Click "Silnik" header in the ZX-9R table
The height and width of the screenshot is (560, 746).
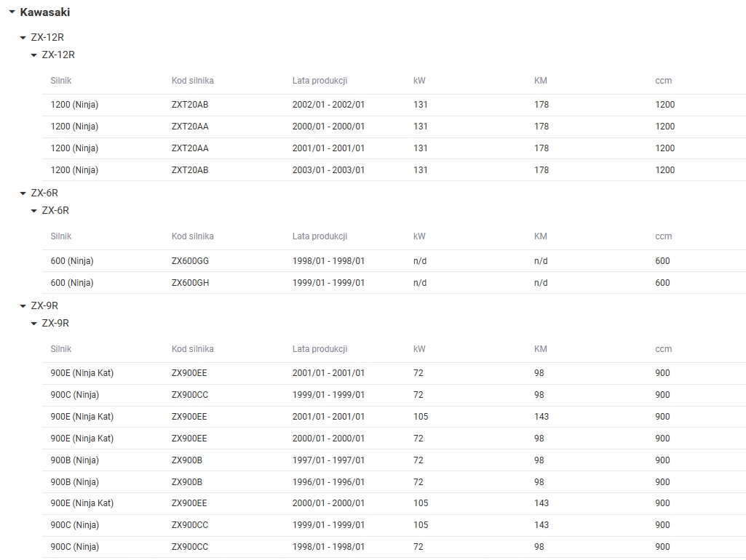point(61,349)
